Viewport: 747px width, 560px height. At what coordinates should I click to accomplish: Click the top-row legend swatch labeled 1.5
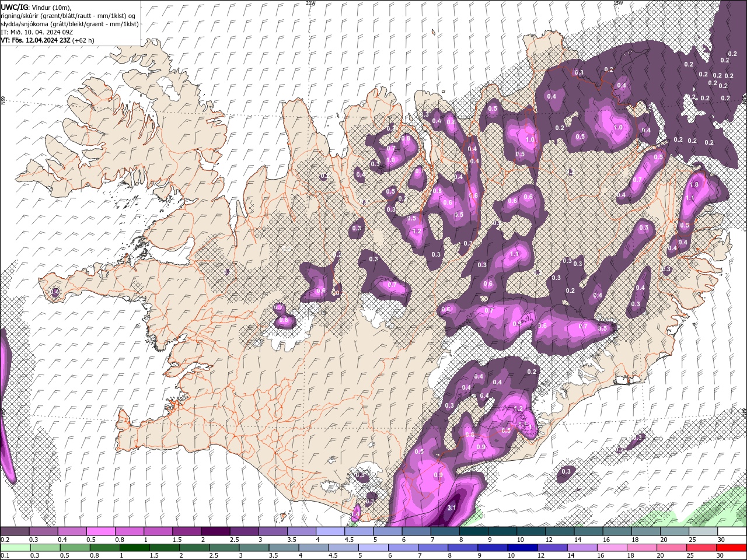pos(187,531)
